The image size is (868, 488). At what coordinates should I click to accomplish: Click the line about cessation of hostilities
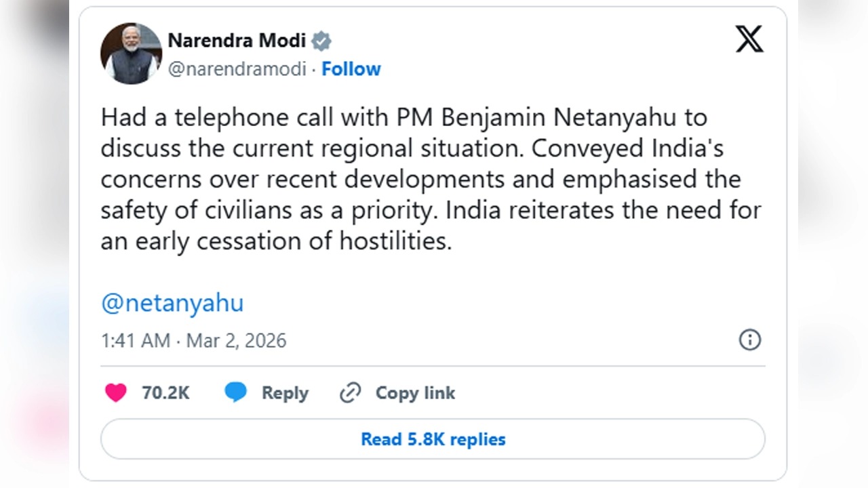click(x=276, y=242)
